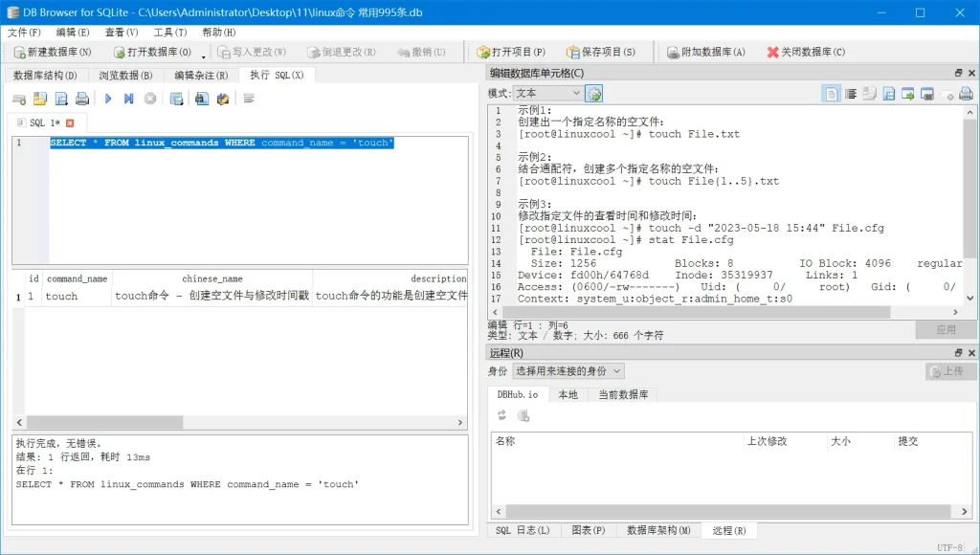Click the chinese_name column header

click(212, 278)
